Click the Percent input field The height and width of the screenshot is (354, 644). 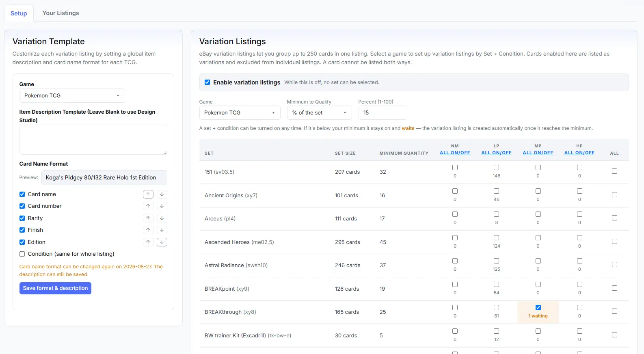[383, 113]
